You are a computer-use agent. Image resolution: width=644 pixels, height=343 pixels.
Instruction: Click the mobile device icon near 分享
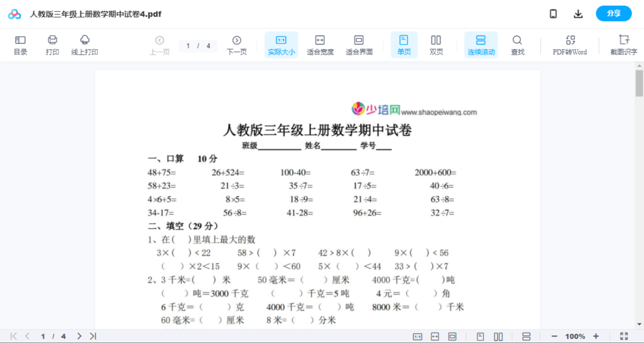click(553, 13)
